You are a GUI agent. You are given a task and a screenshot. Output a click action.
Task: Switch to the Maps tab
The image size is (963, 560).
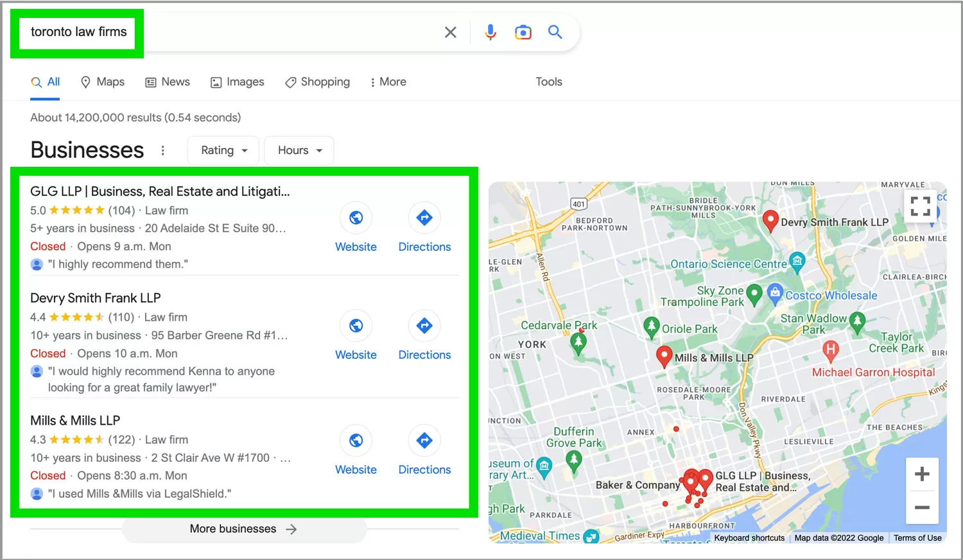click(x=103, y=82)
